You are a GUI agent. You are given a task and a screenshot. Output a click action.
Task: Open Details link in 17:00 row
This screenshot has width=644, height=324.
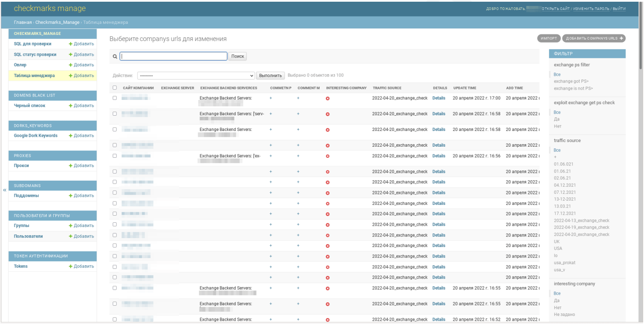[x=439, y=98]
